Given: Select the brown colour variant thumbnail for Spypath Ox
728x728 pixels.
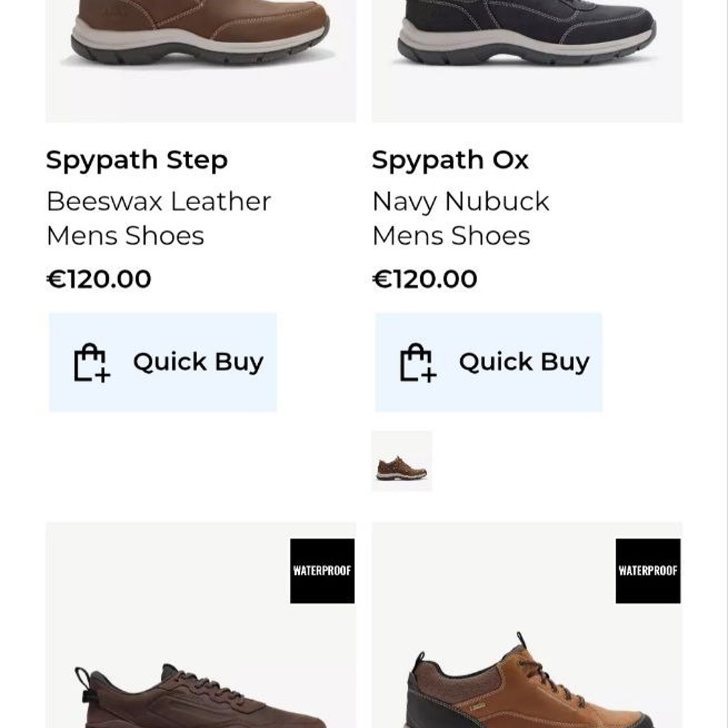Looking at the screenshot, I should click(402, 461).
